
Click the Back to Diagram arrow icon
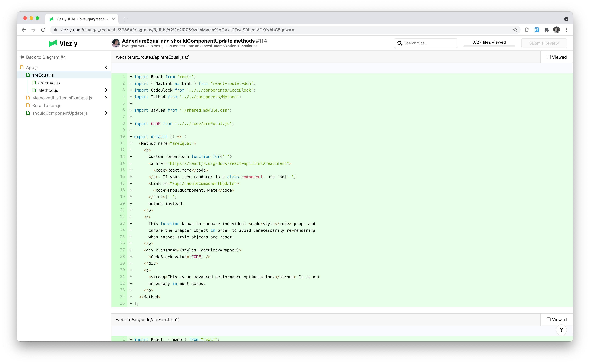[x=22, y=57]
